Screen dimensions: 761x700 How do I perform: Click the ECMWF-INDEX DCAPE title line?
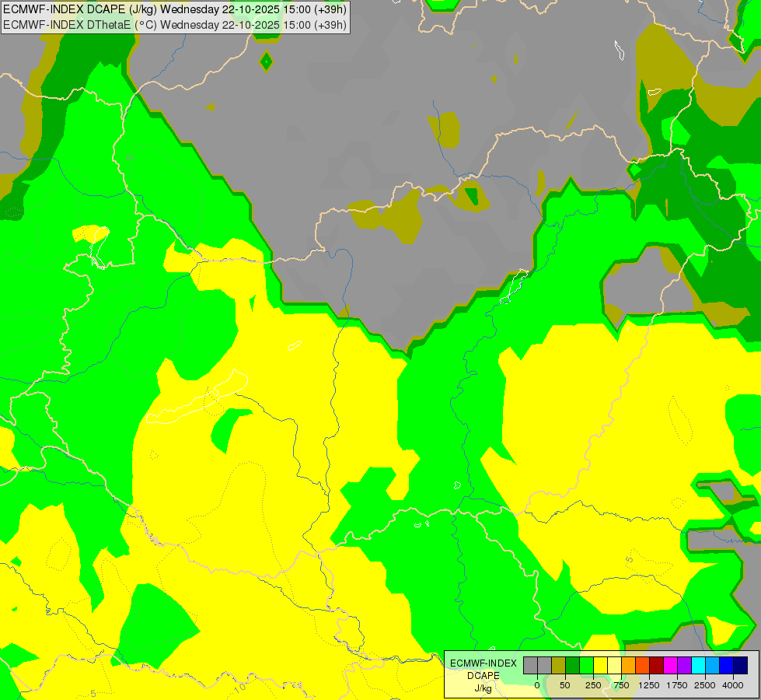pos(175,10)
